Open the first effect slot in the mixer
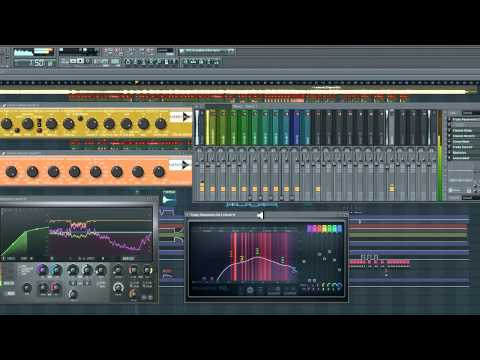 pyautogui.click(x=465, y=119)
